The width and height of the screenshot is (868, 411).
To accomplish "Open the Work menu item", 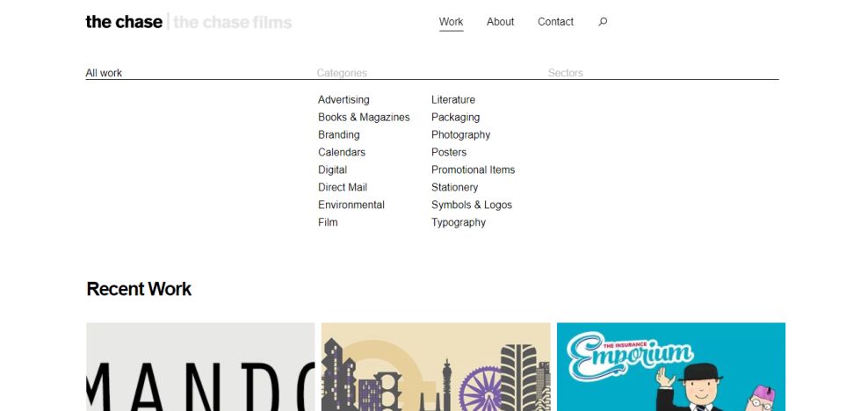I will (452, 22).
